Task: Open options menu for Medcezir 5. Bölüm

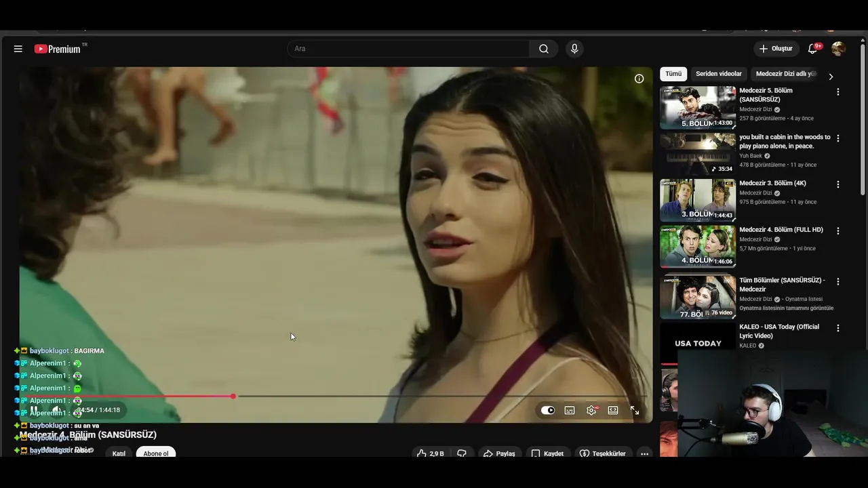Action: 838,91
